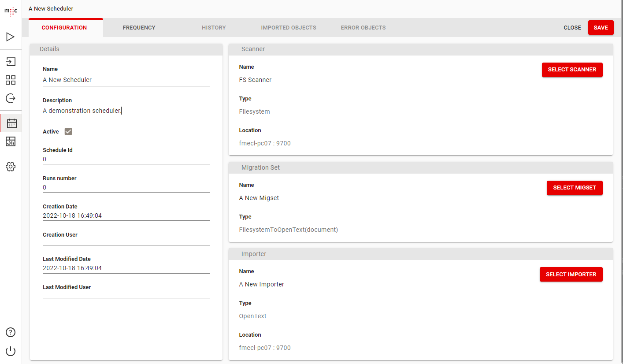Click the Select Migset button
The height and width of the screenshot is (364, 623).
pos(574,188)
